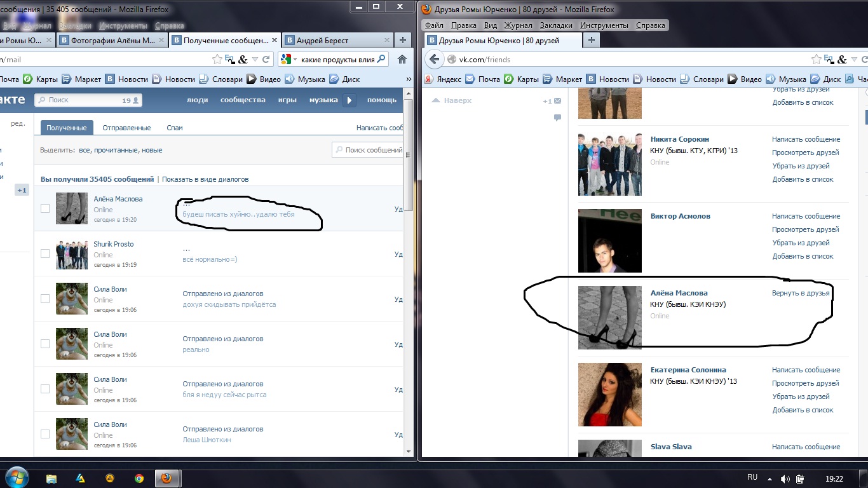Click the home icon in the messages window
This screenshot has height=488, width=868.
[x=402, y=59]
